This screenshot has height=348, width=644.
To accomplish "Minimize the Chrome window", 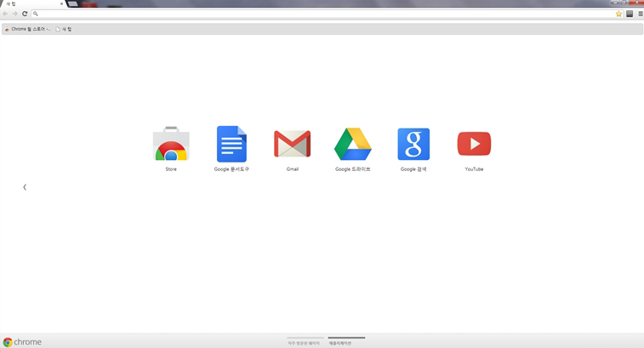I will [615, 3].
